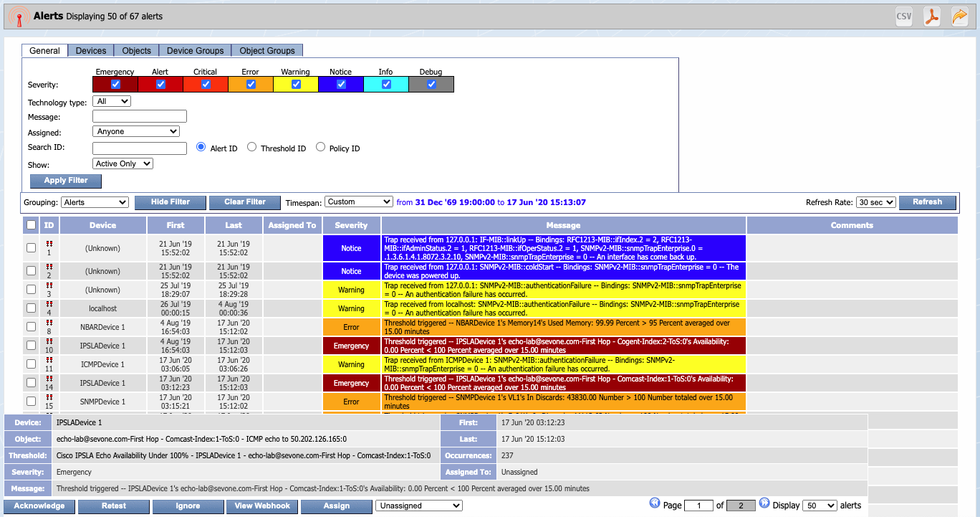
Task: Open Grouping dropdown set to Alerts
Action: [95, 202]
